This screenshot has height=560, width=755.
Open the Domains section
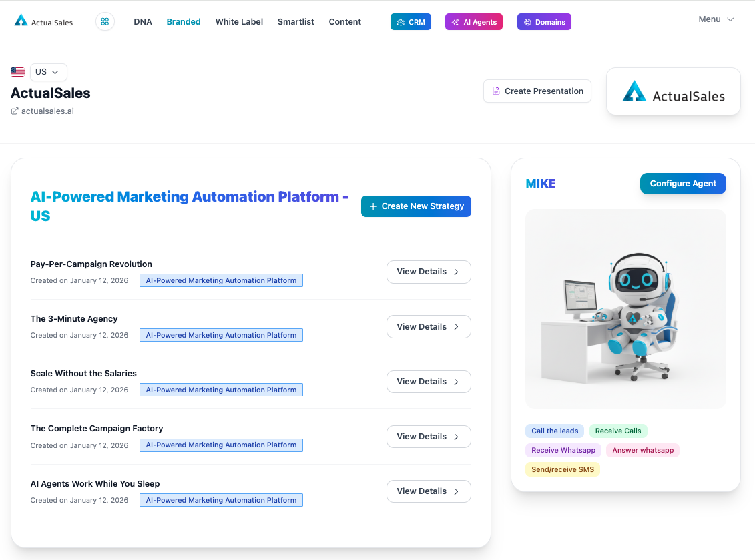[x=544, y=22]
